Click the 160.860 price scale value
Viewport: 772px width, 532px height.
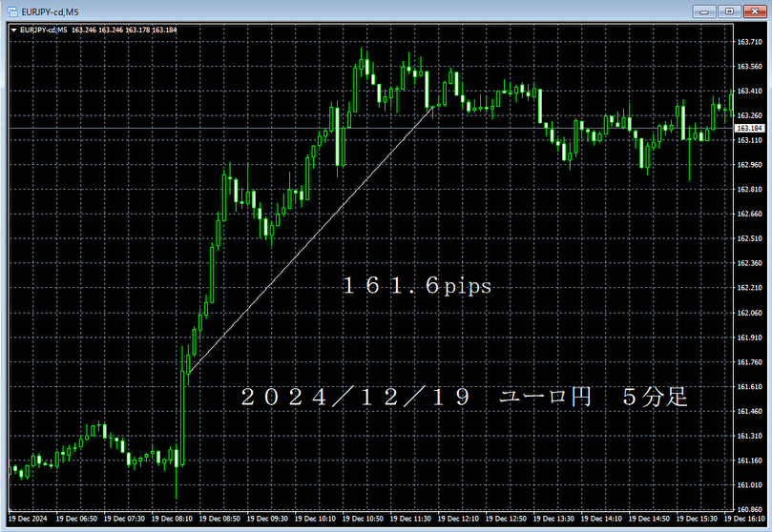(x=749, y=509)
